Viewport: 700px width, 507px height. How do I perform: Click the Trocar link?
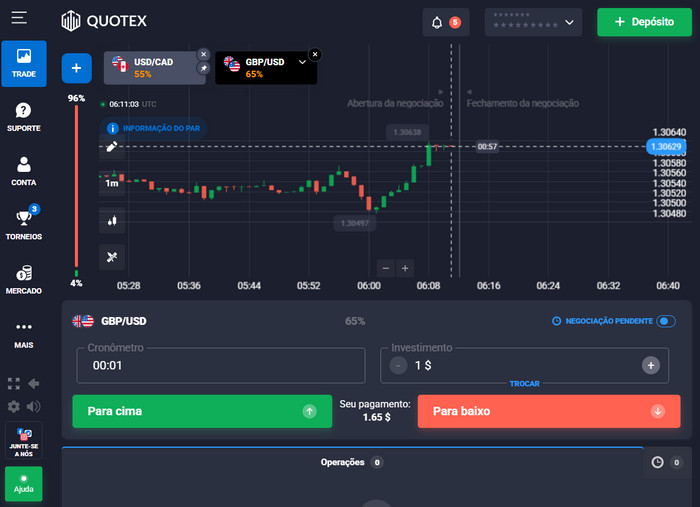pos(525,384)
